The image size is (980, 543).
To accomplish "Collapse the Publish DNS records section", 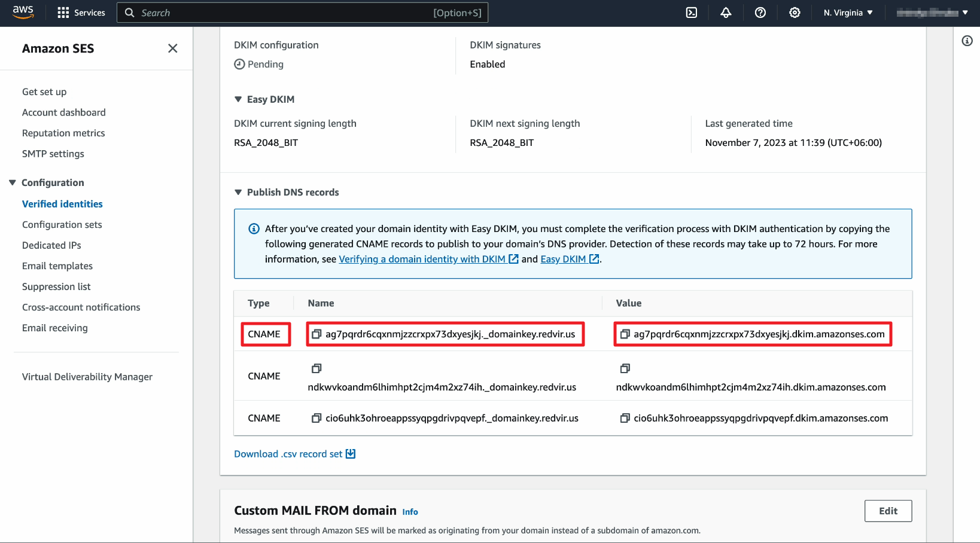I will click(238, 192).
